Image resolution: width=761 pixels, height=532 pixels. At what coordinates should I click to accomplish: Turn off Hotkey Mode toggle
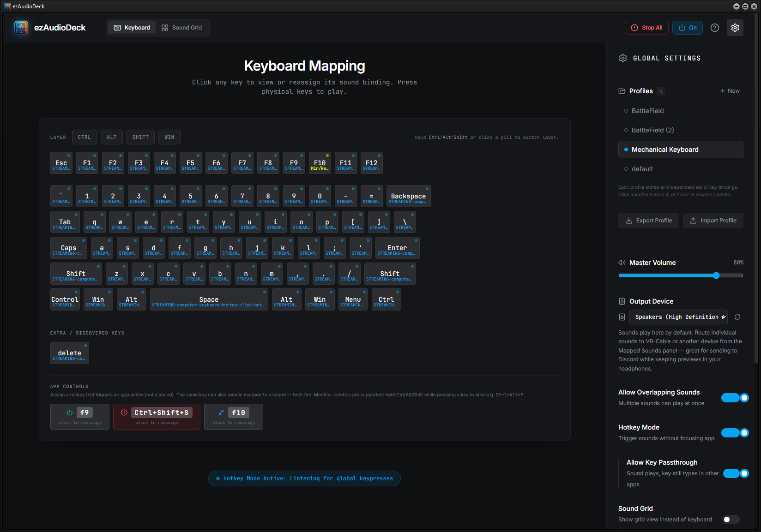pos(735,433)
